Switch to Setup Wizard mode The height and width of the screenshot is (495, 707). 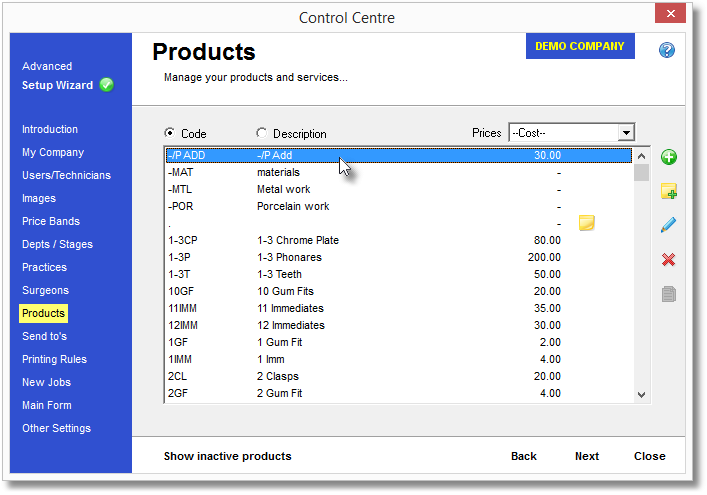(57, 85)
